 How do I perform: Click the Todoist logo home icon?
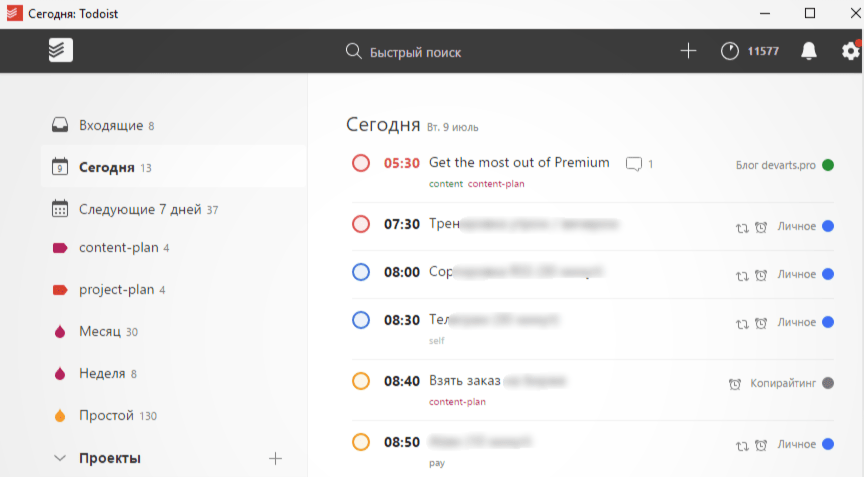click(61, 51)
